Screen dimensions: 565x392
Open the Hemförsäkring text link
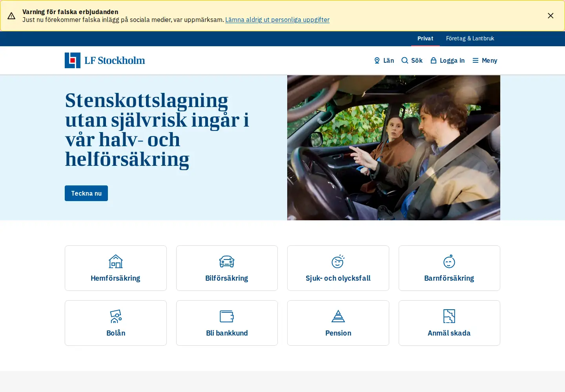tap(115, 278)
